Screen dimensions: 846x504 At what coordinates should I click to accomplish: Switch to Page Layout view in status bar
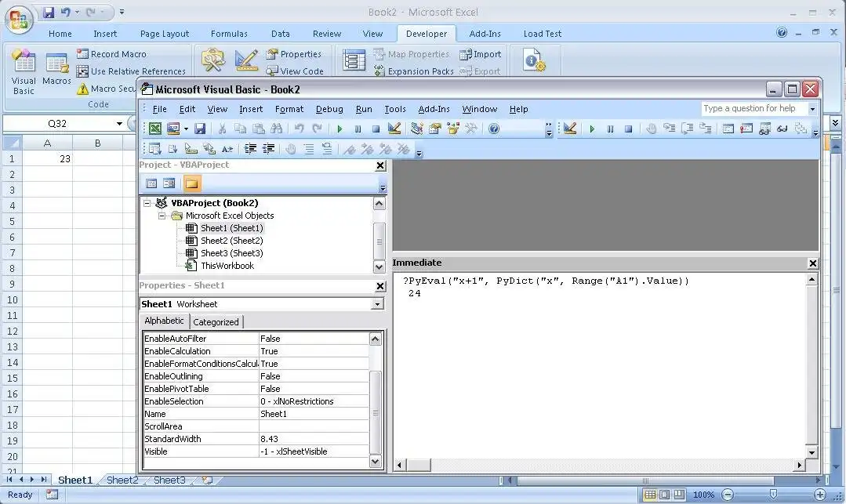click(x=664, y=495)
